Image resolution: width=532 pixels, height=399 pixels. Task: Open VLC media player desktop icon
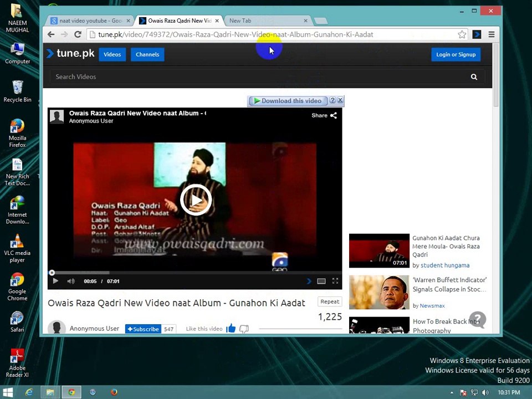pos(17,248)
